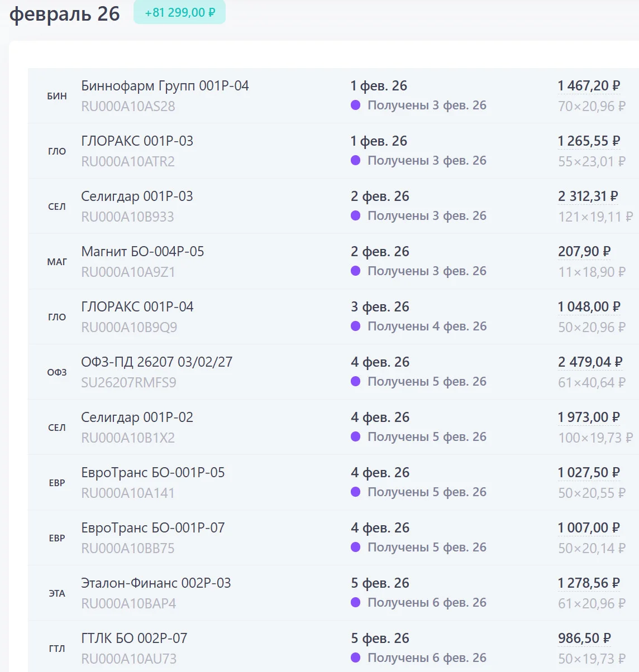The width and height of the screenshot is (639, 672).
Task: Click ISIN code RU000A10B1X2
Action: pos(128,438)
